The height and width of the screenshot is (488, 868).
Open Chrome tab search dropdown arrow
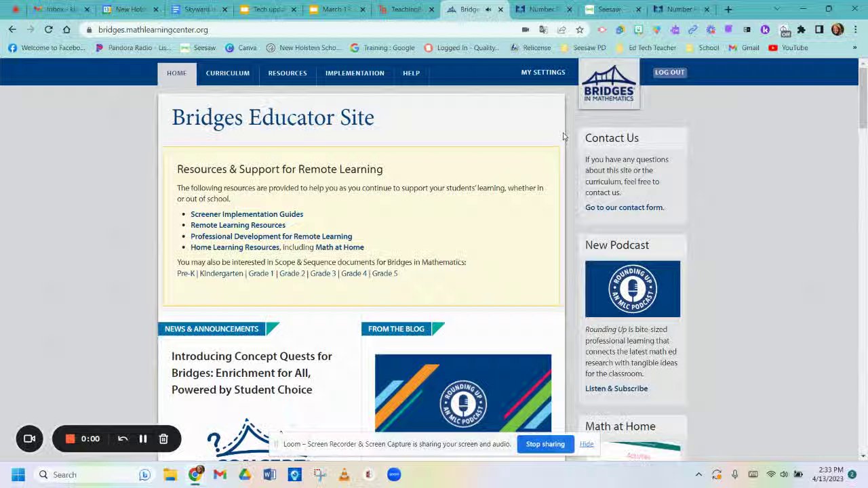tap(777, 9)
